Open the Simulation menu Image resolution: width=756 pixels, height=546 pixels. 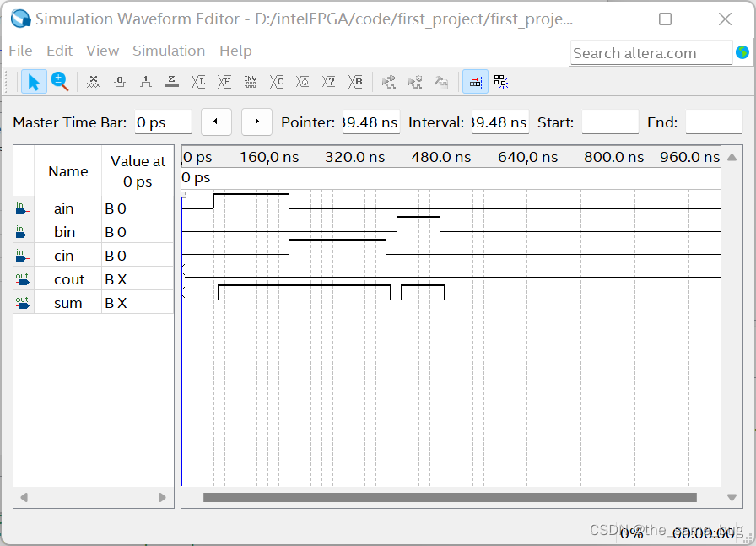[169, 51]
